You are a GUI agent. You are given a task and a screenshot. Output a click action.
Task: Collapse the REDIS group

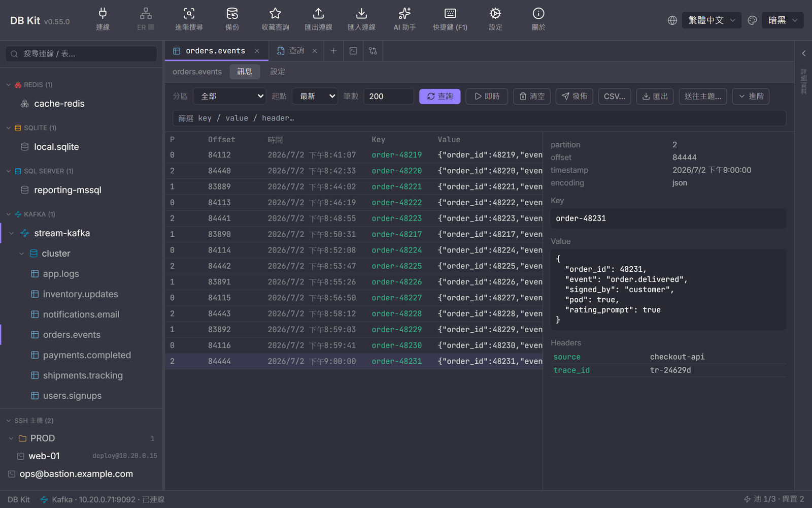click(x=9, y=85)
